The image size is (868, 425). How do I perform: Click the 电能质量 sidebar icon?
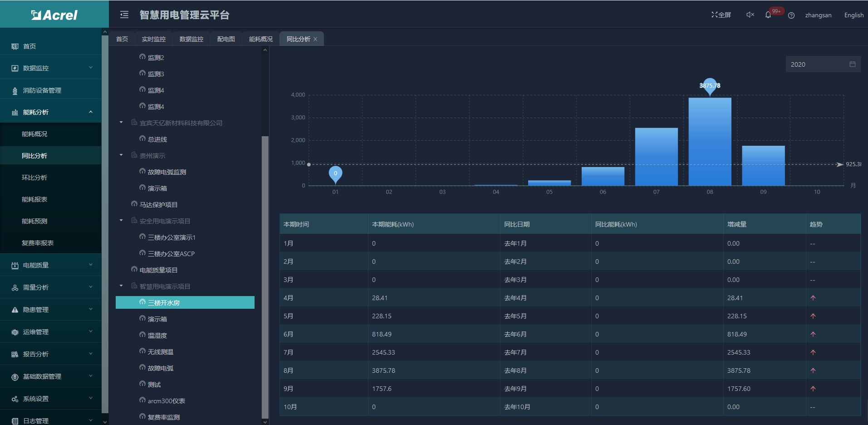click(x=15, y=265)
